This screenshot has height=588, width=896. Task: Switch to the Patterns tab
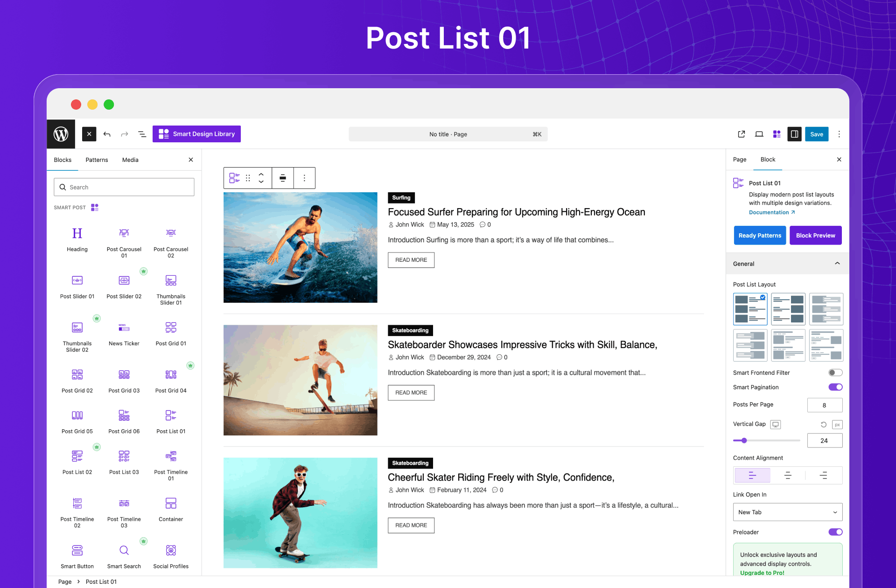(x=97, y=160)
